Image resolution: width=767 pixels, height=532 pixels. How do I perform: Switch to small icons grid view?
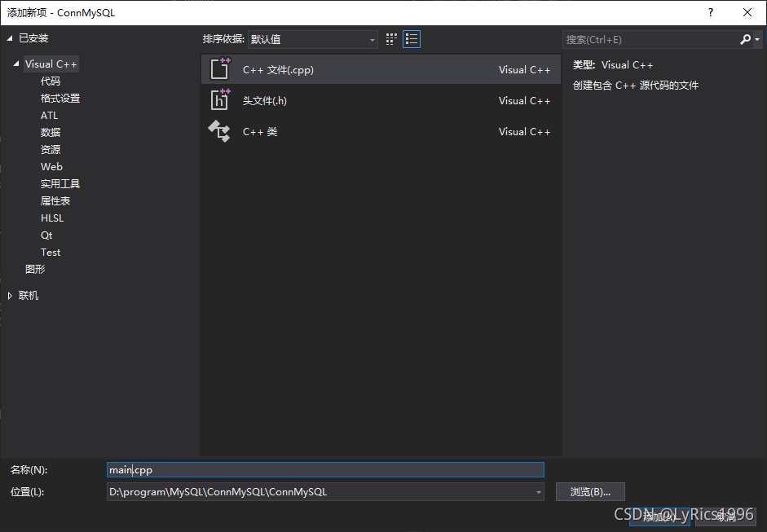click(x=391, y=39)
